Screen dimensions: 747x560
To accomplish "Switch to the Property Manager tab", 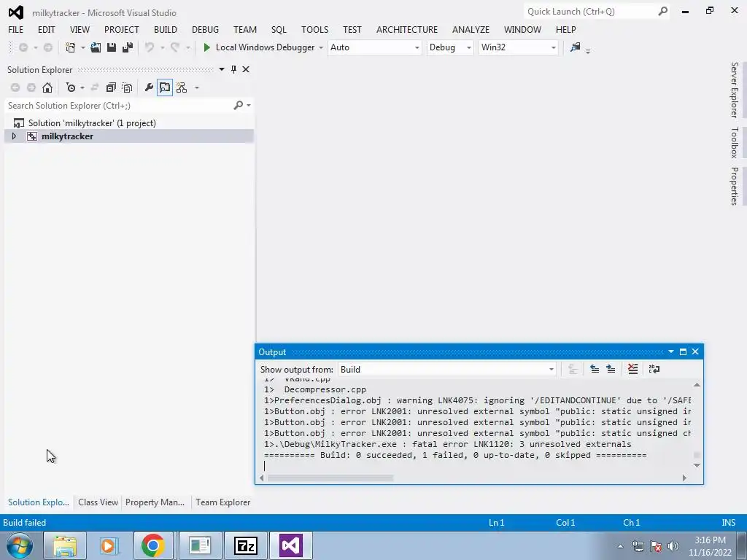I will pyautogui.click(x=155, y=502).
